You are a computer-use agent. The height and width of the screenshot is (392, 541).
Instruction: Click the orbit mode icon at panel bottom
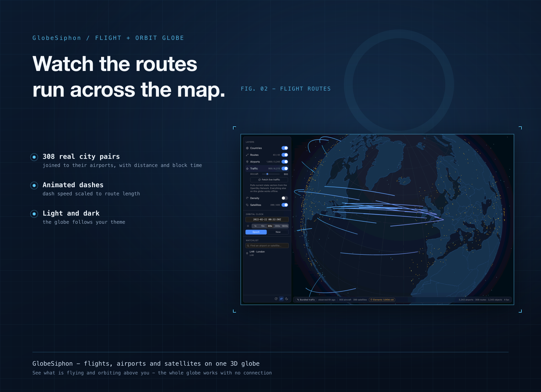pos(281,299)
